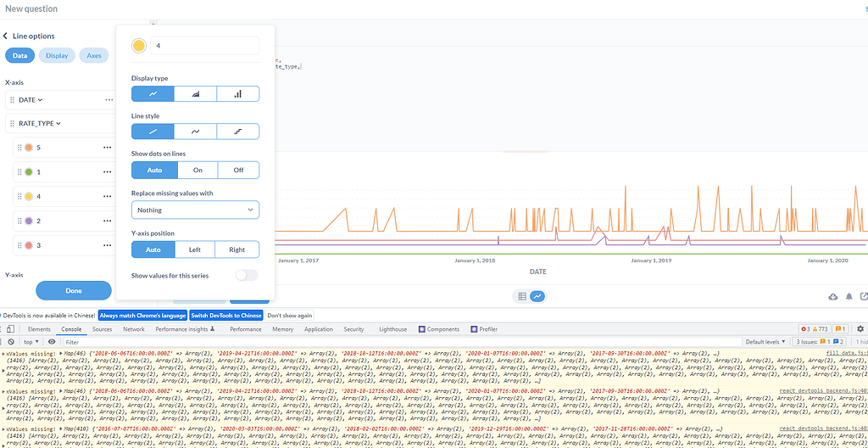Open Replace missing values with dropdown
The image size is (868, 448).
[x=195, y=210]
